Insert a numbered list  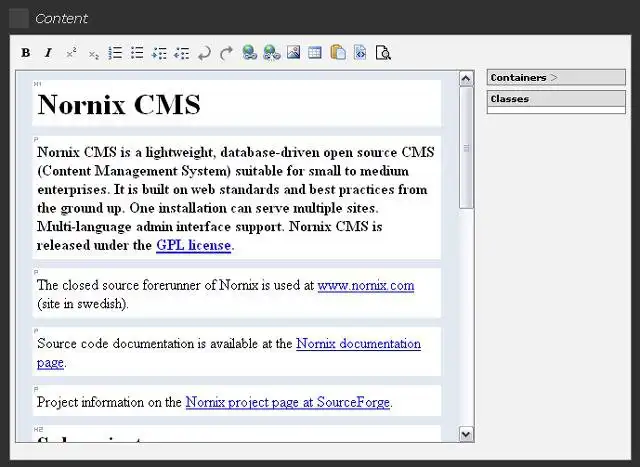116,53
